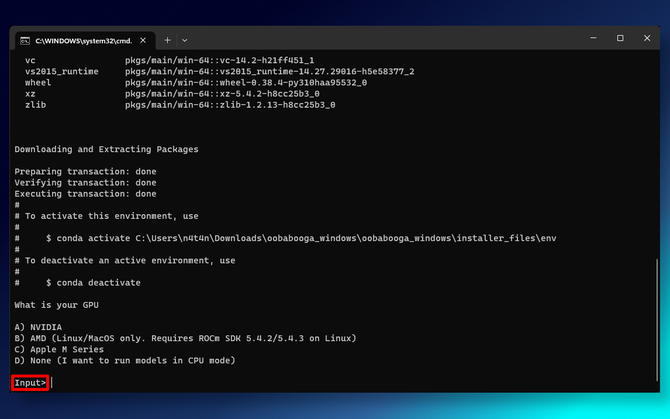
Task: Click the cmd icon in the tab
Action: [x=25, y=41]
